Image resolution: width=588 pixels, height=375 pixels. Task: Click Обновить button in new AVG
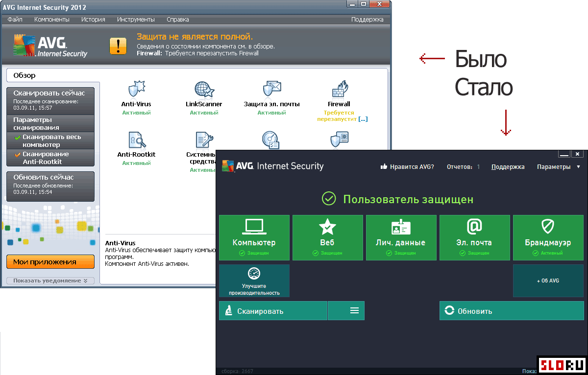tap(512, 311)
